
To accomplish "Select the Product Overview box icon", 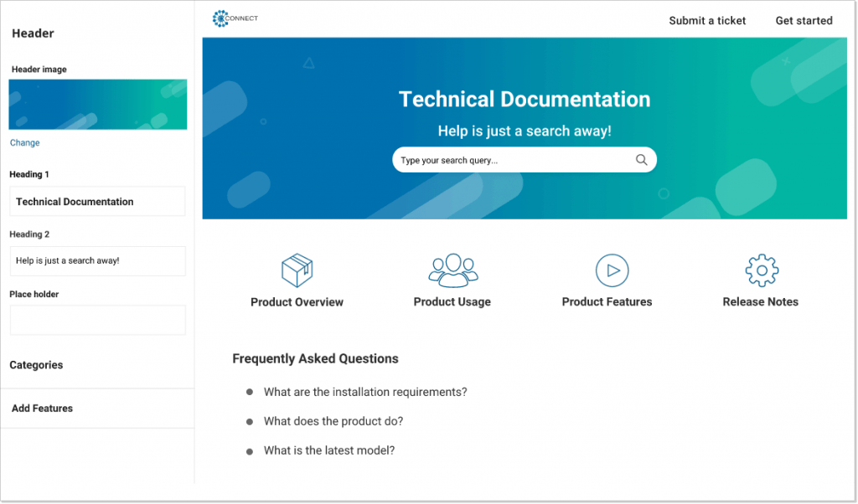I will coord(297,270).
